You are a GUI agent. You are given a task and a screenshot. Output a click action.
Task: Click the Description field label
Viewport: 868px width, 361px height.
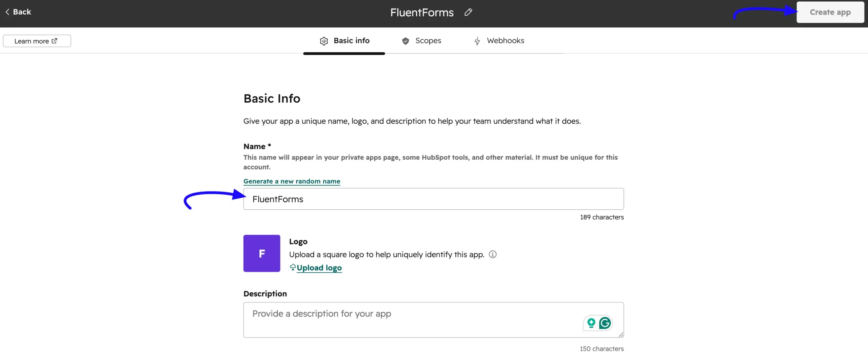tap(265, 294)
